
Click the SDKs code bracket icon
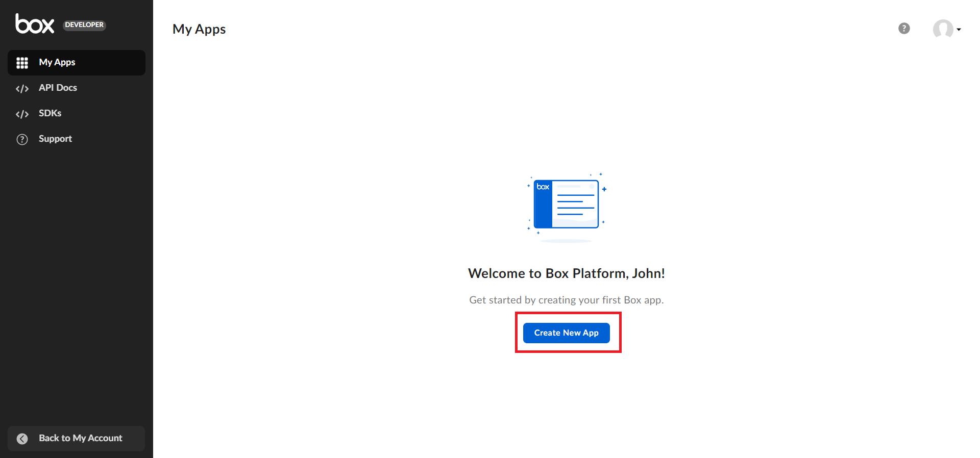pyautogui.click(x=22, y=114)
